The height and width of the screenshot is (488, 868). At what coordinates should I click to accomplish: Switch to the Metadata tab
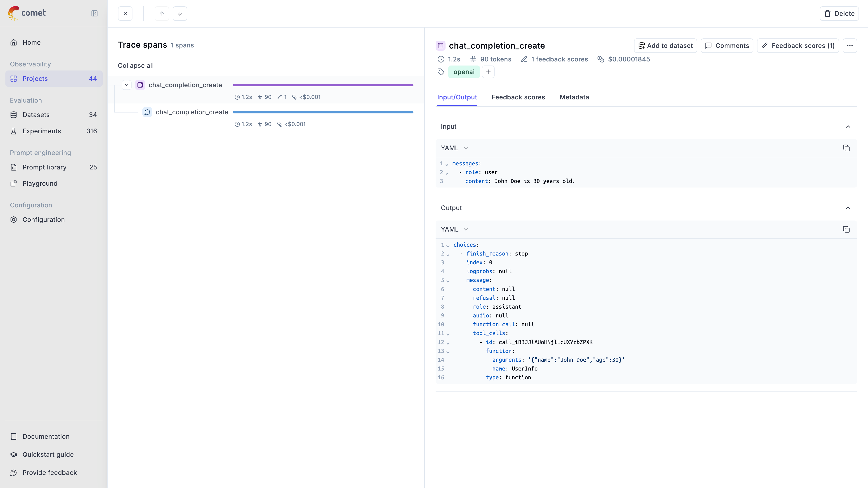coord(574,97)
